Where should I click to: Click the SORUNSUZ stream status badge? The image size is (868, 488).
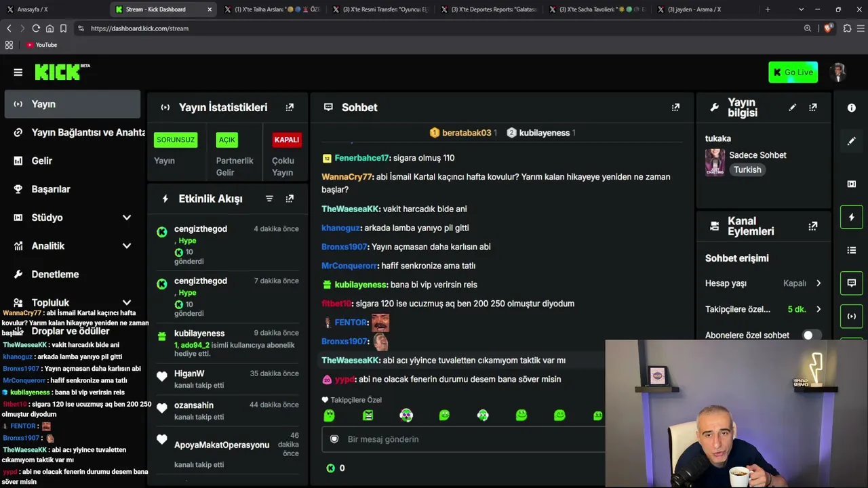click(176, 140)
